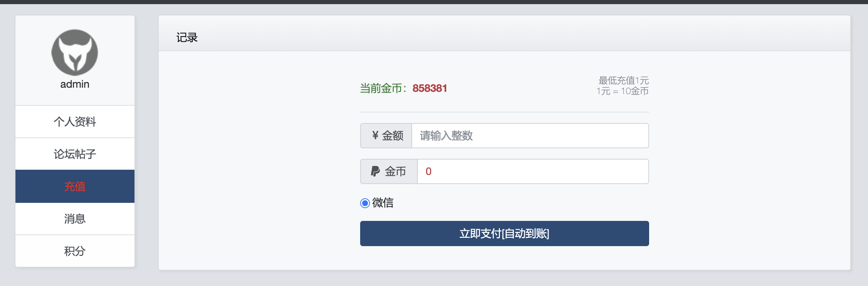Click the admin username text

pyautogui.click(x=74, y=84)
